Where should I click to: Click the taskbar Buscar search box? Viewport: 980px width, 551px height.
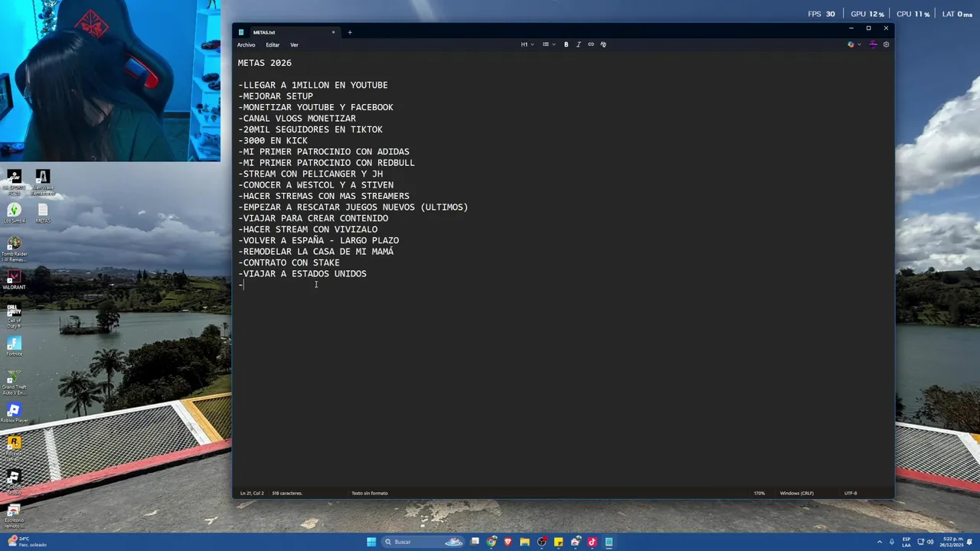423,542
